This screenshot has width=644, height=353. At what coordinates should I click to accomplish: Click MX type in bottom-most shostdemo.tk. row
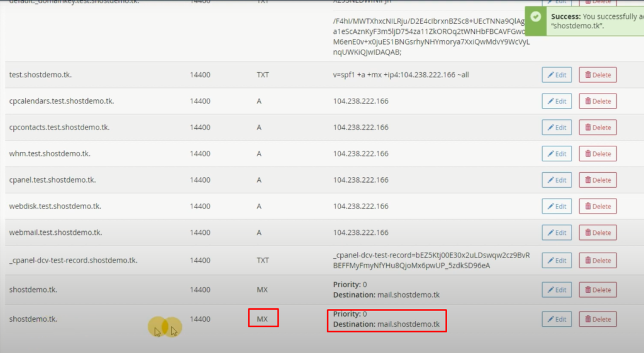tap(262, 318)
